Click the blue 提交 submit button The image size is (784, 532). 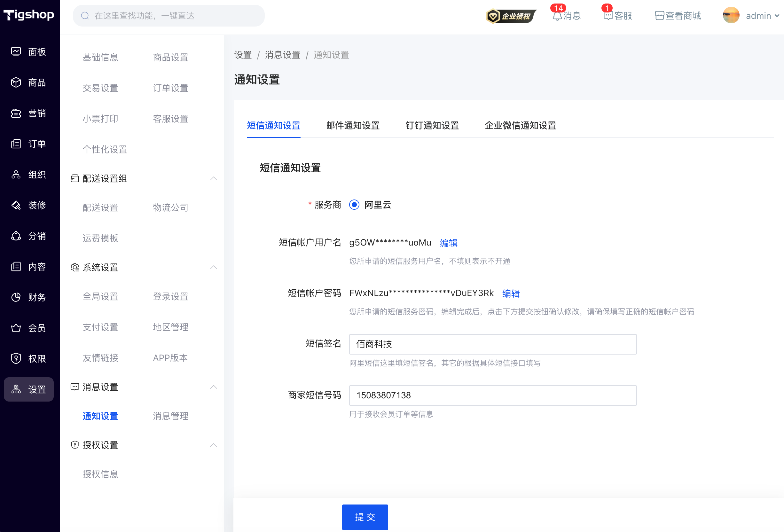(x=365, y=517)
